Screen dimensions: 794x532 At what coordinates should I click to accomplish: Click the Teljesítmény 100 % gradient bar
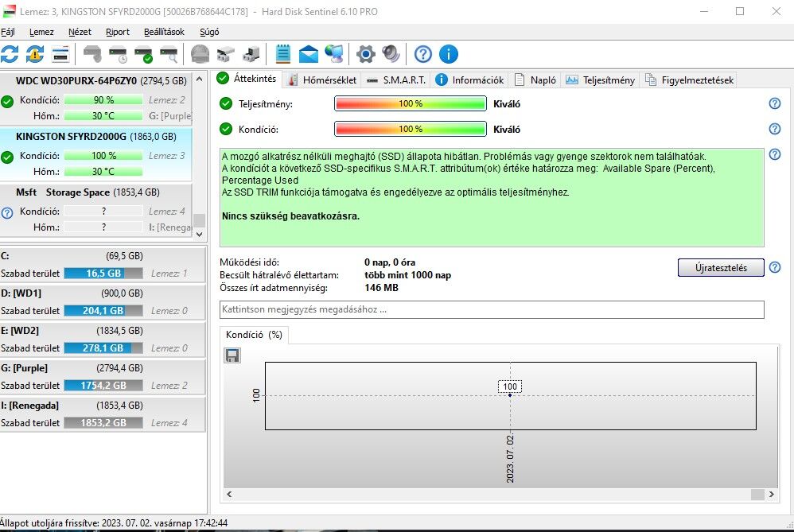tap(411, 103)
